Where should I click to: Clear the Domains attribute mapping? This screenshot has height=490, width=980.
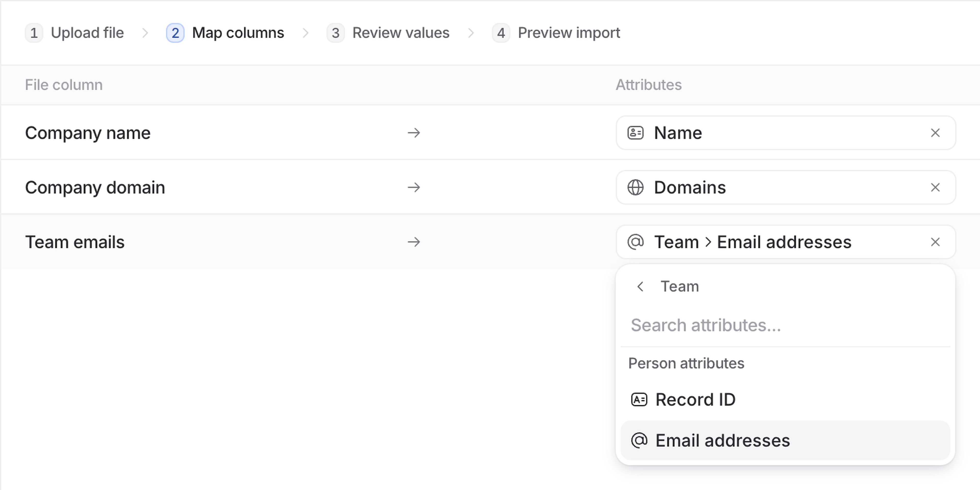click(x=935, y=187)
